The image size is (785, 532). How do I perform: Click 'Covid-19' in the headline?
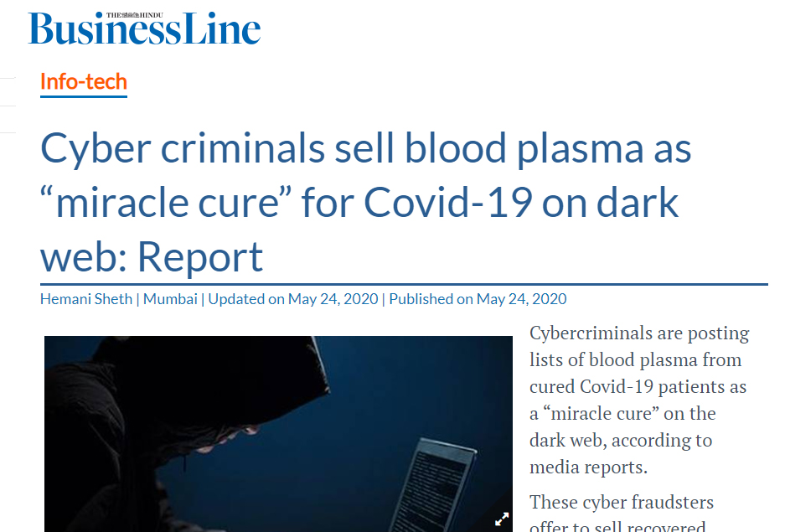(447, 202)
